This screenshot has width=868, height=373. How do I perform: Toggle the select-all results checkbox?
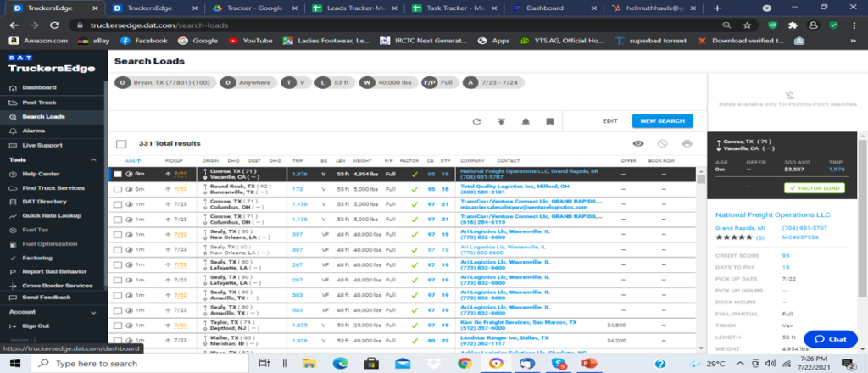coord(121,144)
